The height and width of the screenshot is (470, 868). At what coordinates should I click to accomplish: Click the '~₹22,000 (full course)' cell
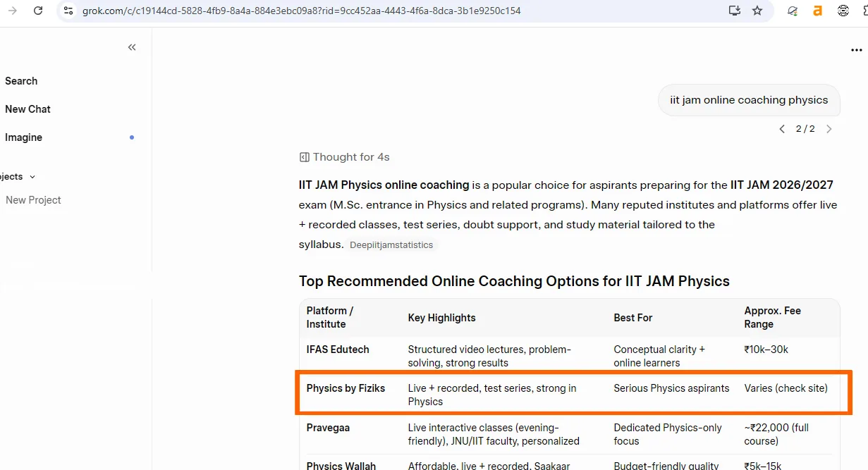point(776,434)
